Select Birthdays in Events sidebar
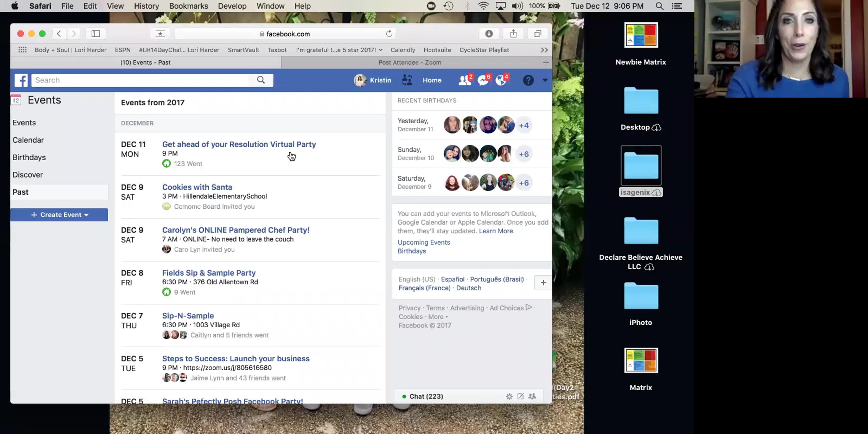Viewport: 868px width, 434px height. pos(29,157)
